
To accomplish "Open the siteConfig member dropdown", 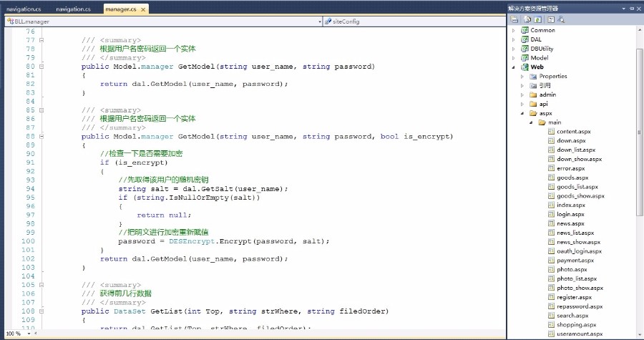I will coord(414,21).
